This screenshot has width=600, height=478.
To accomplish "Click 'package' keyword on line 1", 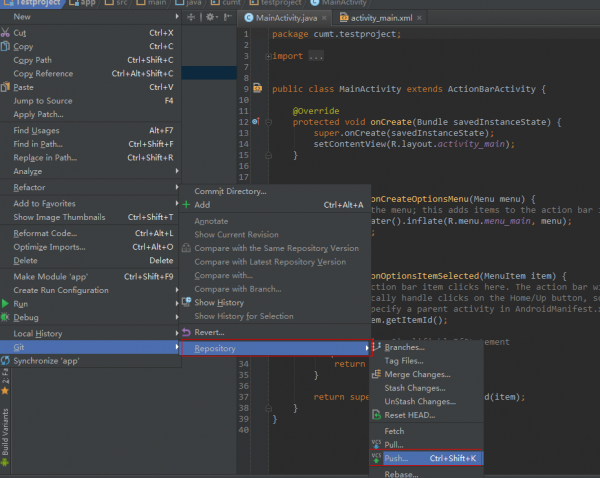I will click(290, 34).
